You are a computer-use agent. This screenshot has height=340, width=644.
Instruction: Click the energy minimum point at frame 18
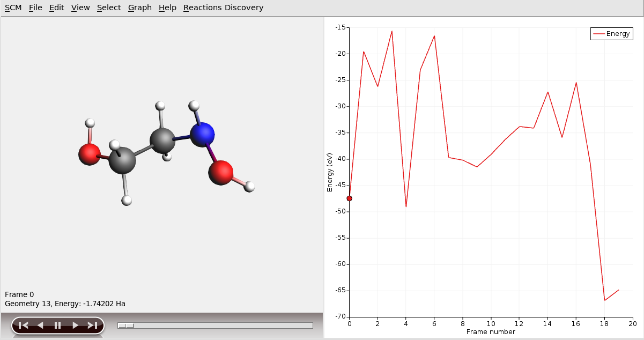604,300
